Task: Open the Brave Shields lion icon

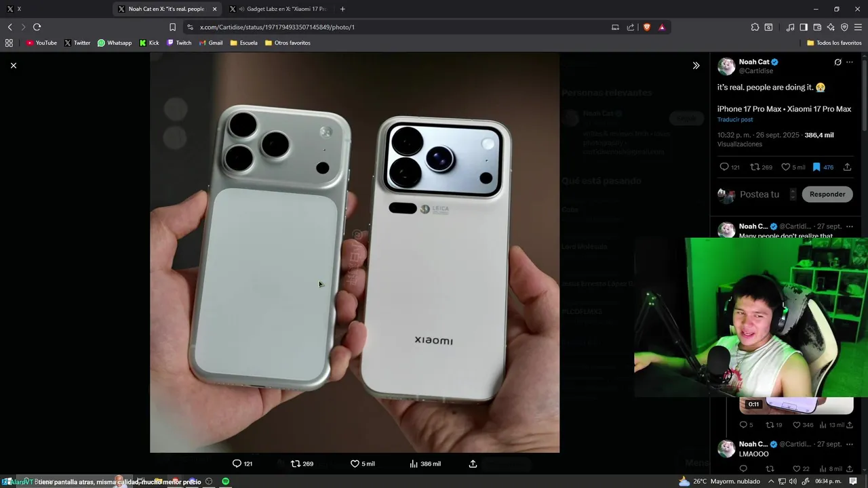Action: coord(647,27)
